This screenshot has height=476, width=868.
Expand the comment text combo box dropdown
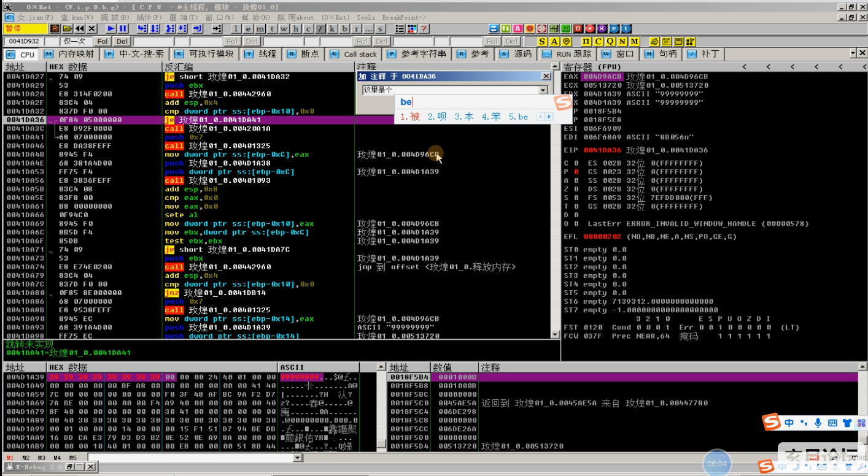[542, 90]
